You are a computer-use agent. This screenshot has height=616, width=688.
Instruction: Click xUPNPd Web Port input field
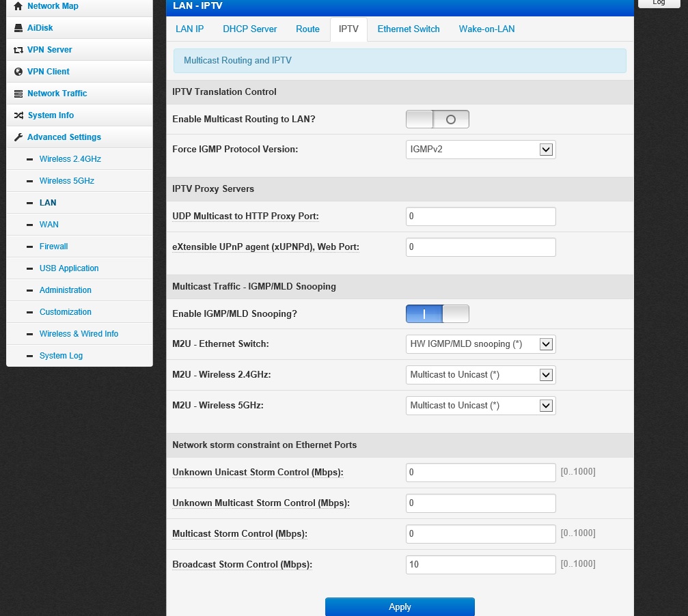coord(480,247)
